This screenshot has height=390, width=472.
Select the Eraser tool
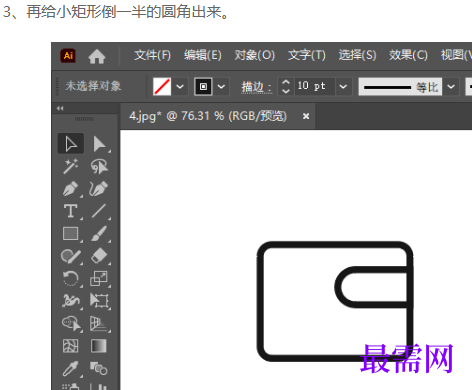99,256
